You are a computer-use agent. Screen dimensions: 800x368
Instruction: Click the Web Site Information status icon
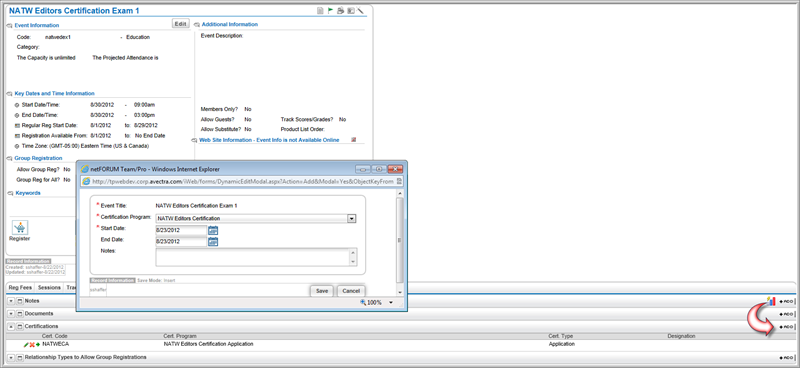[x=354, y=140]
